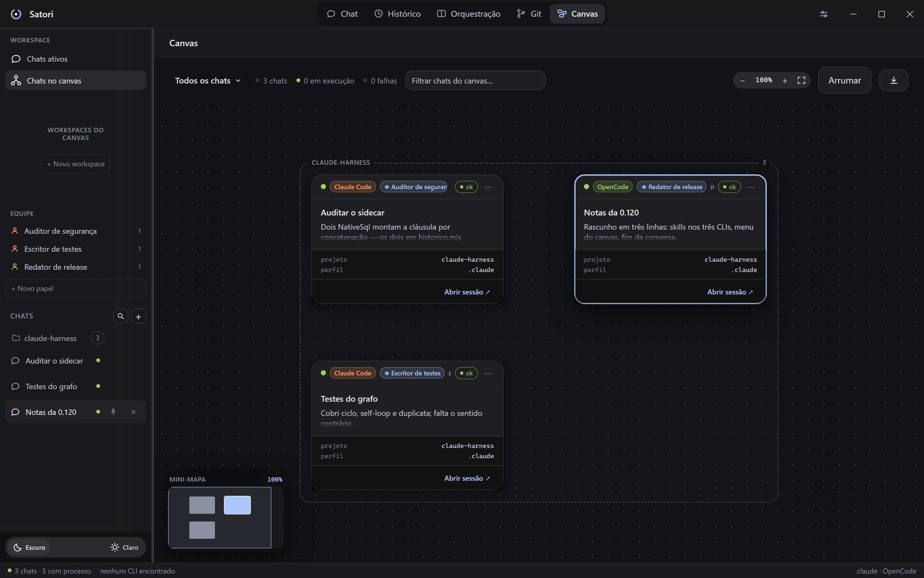This screenshot has height=578, width=924.
Task: Focus the Filtrar chats do canvas field
Action: [475, 80]
